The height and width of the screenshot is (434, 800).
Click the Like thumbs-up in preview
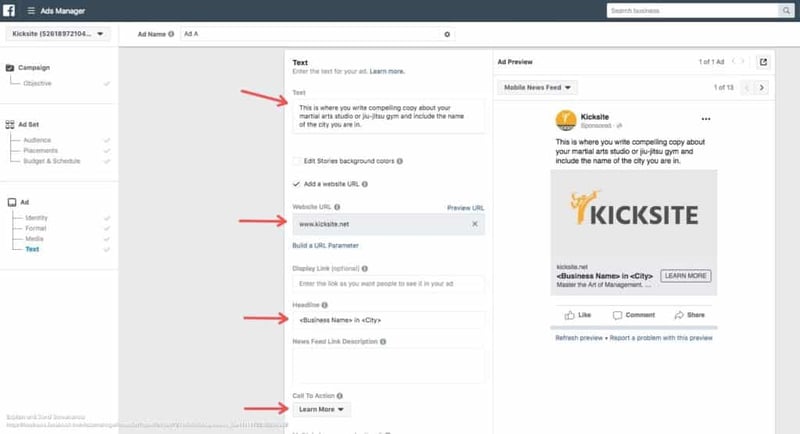[569, 315]
